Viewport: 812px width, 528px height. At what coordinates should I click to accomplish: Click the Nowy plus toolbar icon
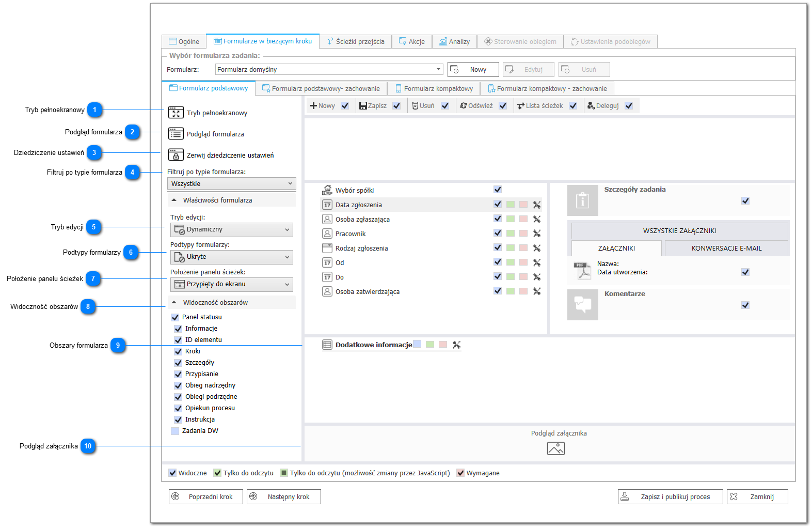coord(313,105)
